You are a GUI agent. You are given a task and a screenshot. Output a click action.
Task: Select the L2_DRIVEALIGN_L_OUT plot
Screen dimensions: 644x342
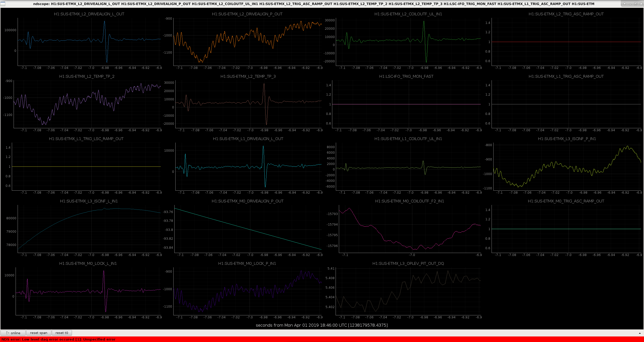(x=89, y=42)
